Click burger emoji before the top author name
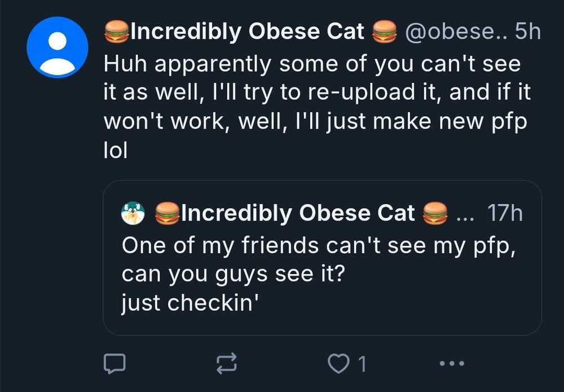This screenshot has height=392, width=564. pos(117,32)
